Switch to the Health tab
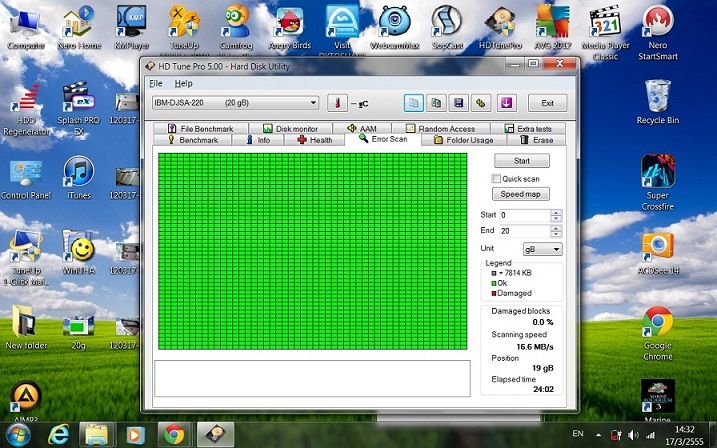717x448 pixels. tap(315, 140)
